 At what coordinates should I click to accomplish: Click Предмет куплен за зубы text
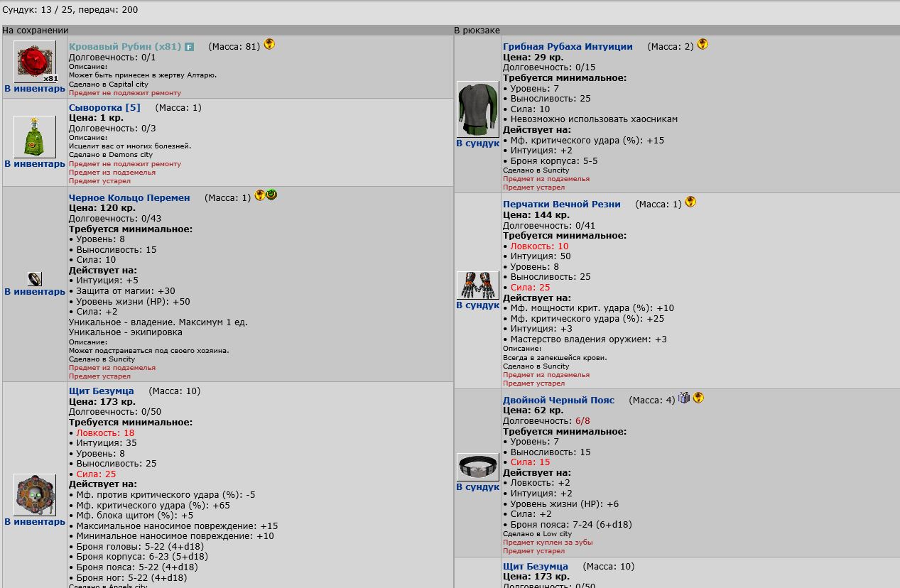(x=548, y=543)
